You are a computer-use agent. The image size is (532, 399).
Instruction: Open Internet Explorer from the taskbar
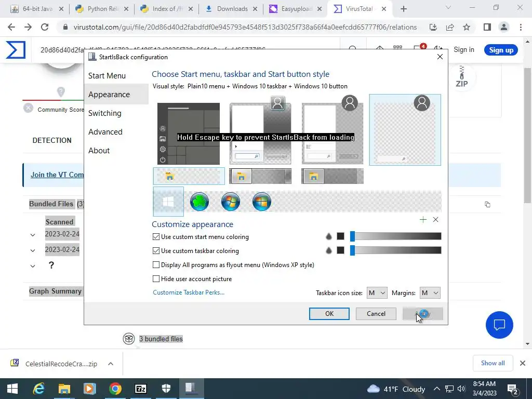39,389
